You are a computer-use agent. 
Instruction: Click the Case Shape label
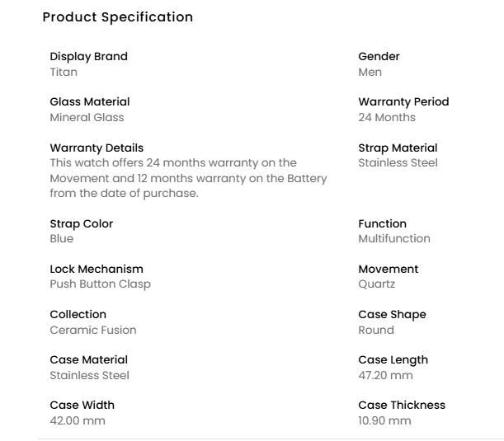(x=392, y=314)
